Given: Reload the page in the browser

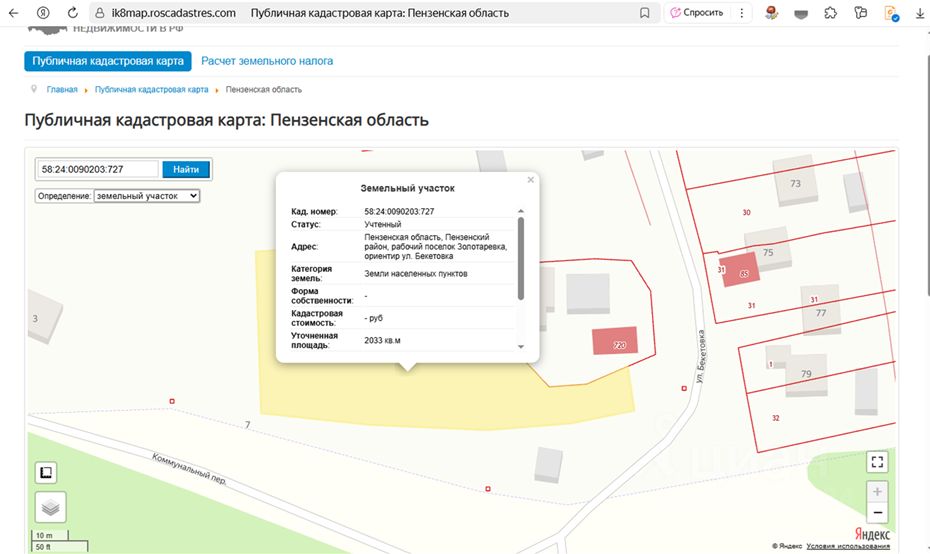Looking at the screenshot, I should [x=73, y=13].
